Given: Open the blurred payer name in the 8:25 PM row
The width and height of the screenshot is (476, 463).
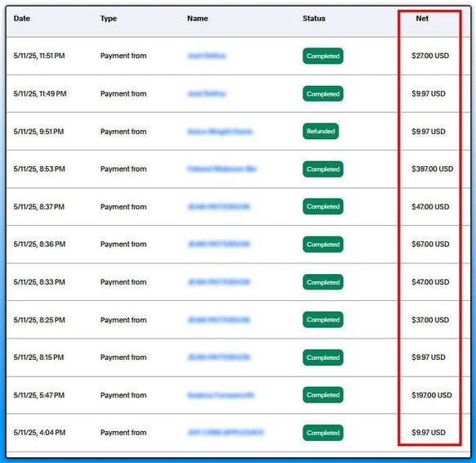Looking at the screenshot, I should pos(219,320).
